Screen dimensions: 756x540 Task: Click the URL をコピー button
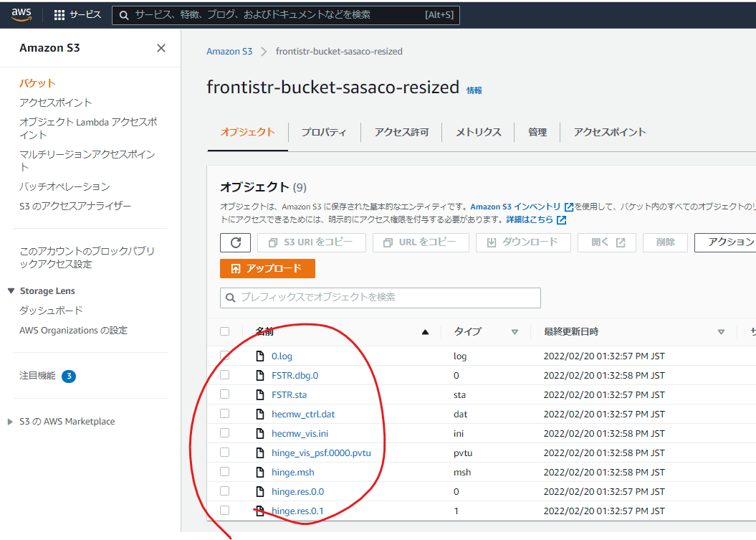tap(421, 242)
